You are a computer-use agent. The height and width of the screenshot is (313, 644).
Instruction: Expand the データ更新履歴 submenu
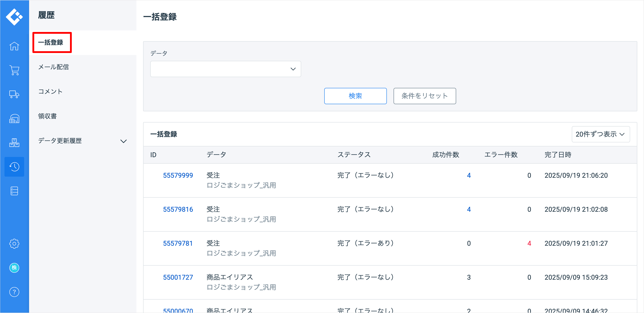pos(123,141)
